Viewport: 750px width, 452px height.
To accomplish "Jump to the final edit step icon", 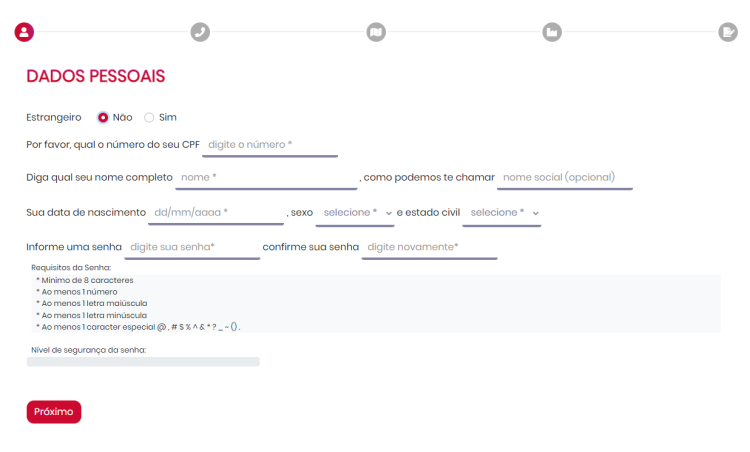I will point(728,32).
